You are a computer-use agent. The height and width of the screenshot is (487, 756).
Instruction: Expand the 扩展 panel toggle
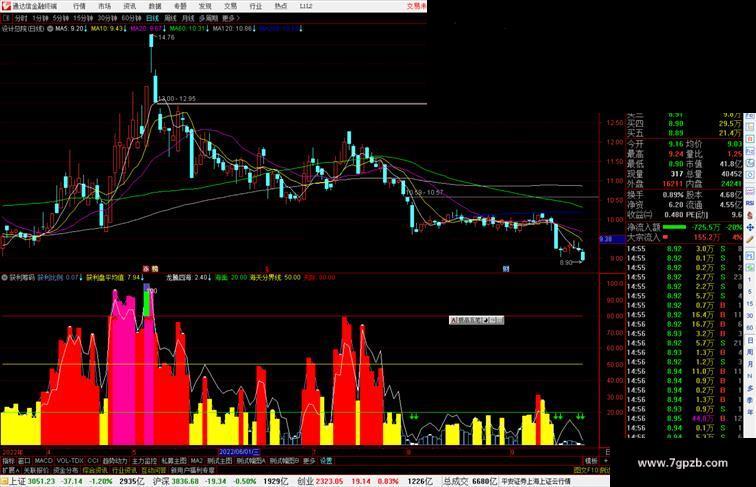(x=10, y=470)
